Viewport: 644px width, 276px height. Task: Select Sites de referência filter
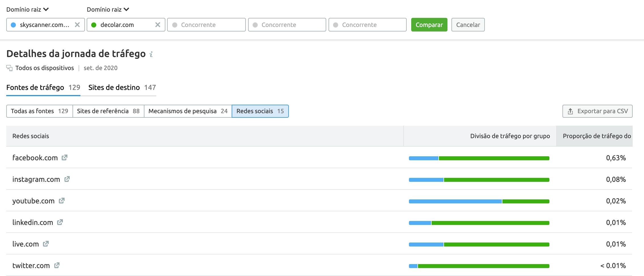coord(108,111)
